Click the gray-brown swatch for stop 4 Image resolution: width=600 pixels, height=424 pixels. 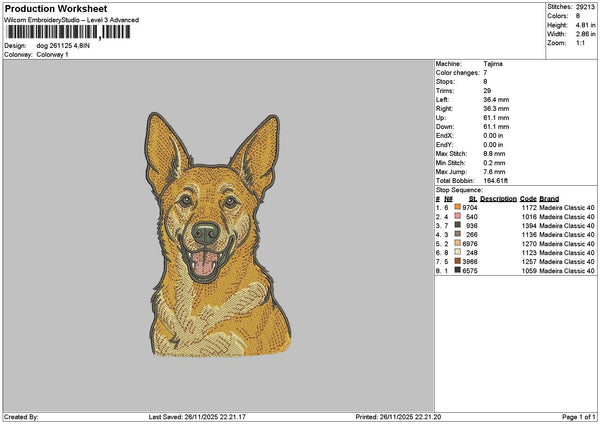[x=457, y=234]
